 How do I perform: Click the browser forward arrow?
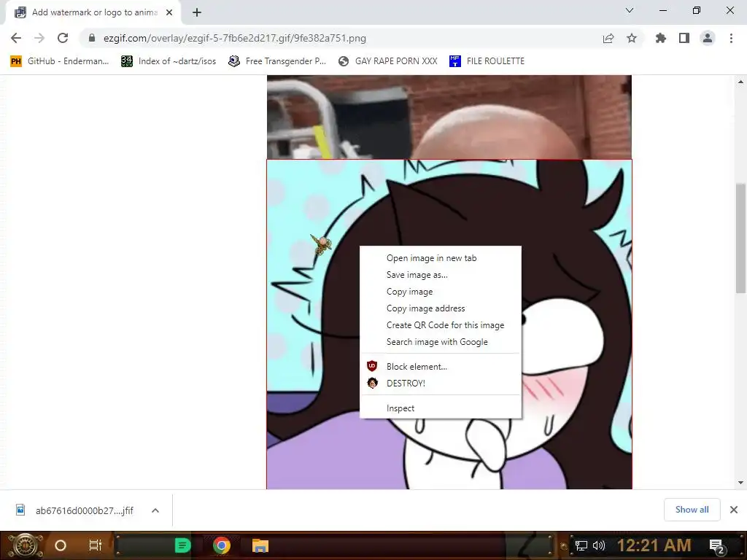39,38
